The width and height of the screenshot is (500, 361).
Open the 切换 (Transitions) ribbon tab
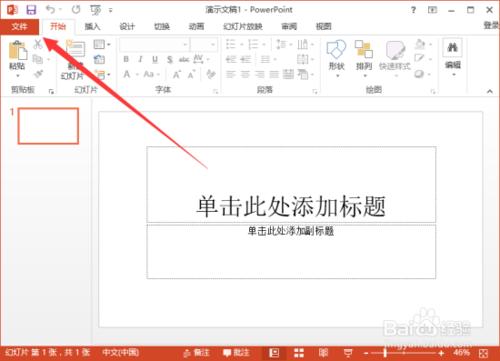pyautogui.click(x=162, y=27)
